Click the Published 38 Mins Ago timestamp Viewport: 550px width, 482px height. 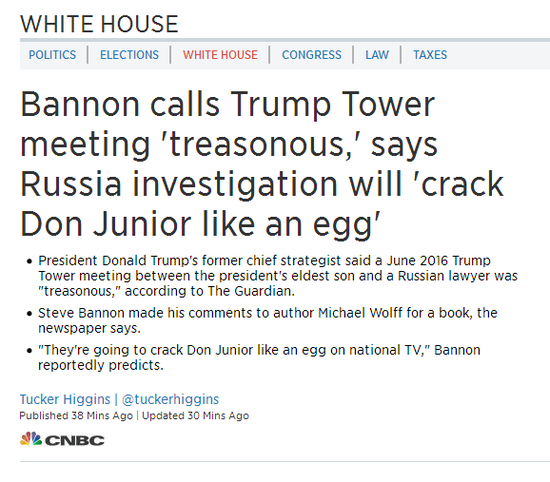(76, 416)
